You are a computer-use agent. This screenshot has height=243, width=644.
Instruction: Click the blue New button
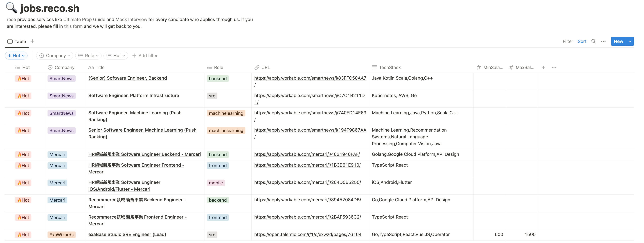tap(618, 42)
